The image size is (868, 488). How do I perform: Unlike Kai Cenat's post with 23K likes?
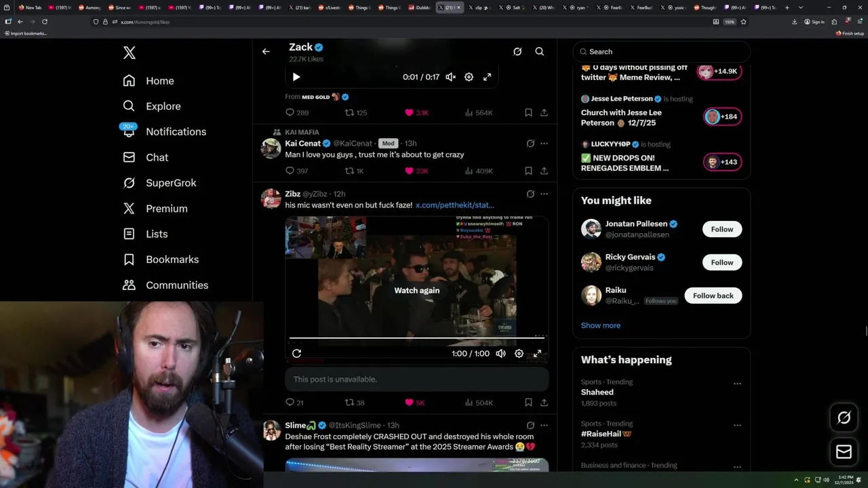pyautogui.click(x=416, y=171)
